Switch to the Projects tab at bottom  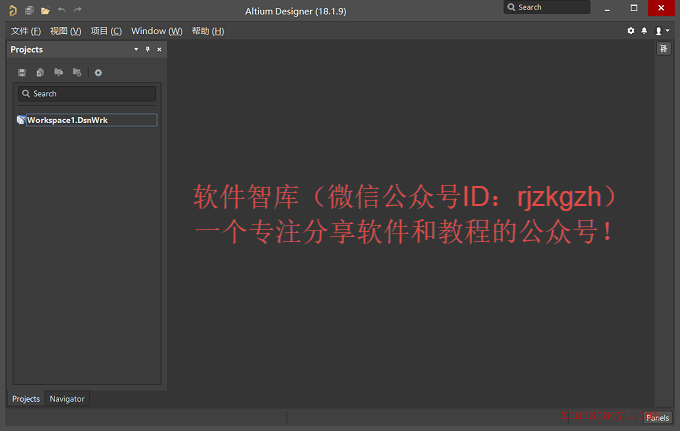click(26, 399)
